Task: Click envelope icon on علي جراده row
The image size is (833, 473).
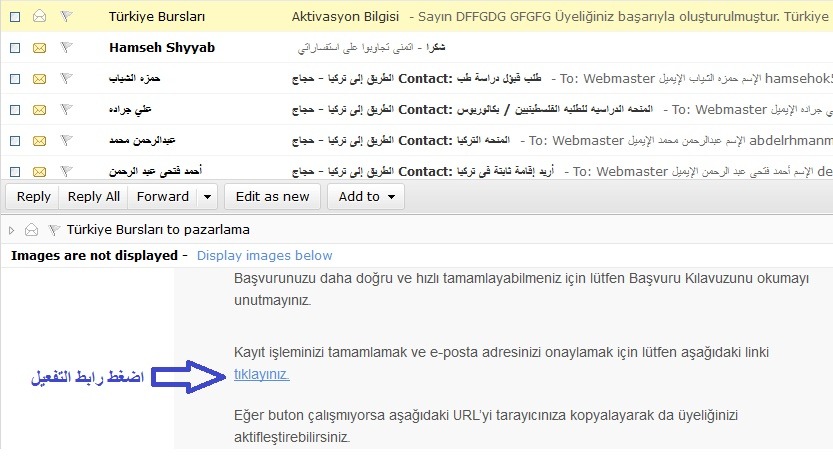Action: (39, 110)
